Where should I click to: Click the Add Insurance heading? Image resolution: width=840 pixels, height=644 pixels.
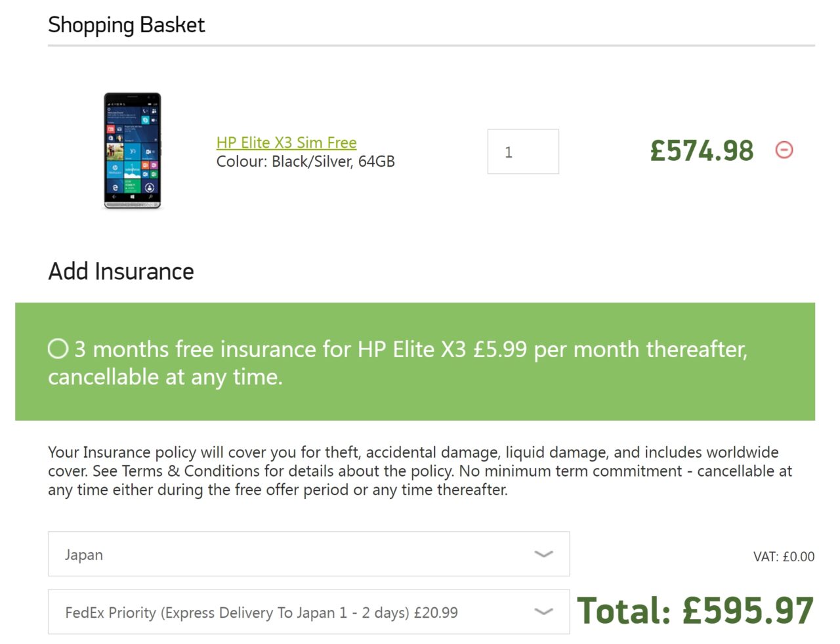121,271
